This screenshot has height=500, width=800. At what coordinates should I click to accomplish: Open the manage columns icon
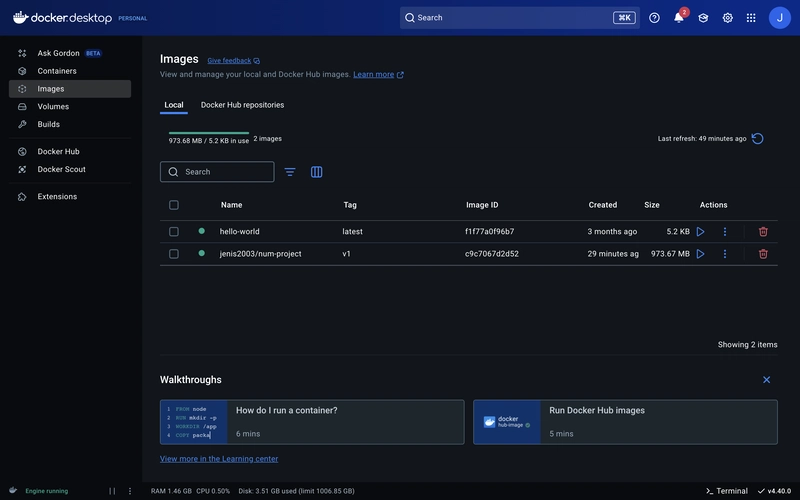click(x=316, y=172)
